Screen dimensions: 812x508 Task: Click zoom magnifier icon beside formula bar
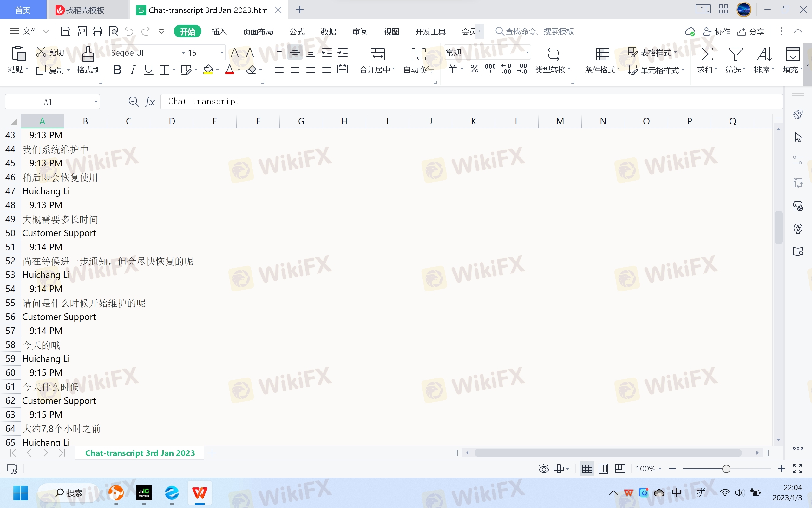pyautogui.click(x=134, y=102)
